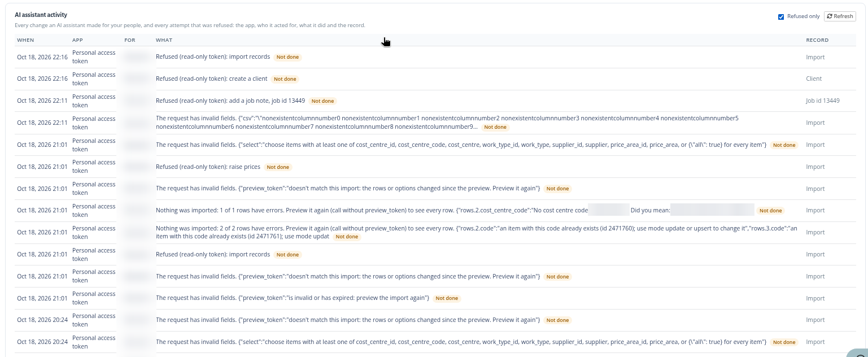Click the WHAT column header
The image size is (868, 357).
[164, 40]
